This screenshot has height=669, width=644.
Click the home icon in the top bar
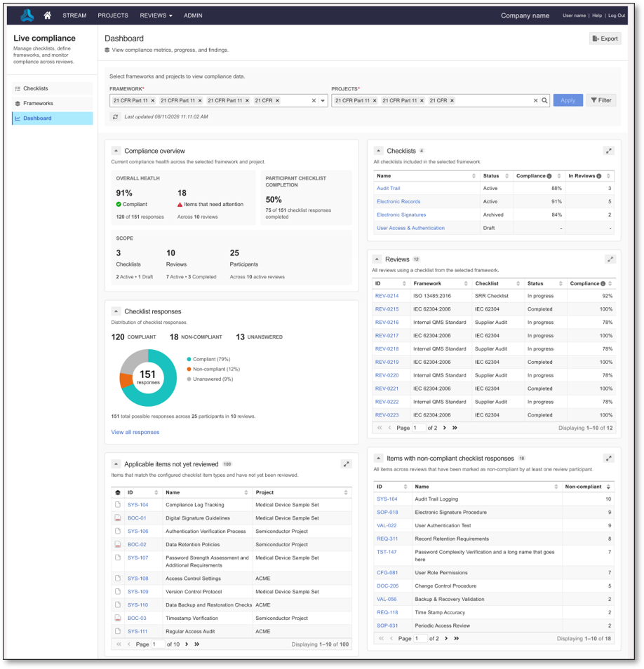(48, 15)
